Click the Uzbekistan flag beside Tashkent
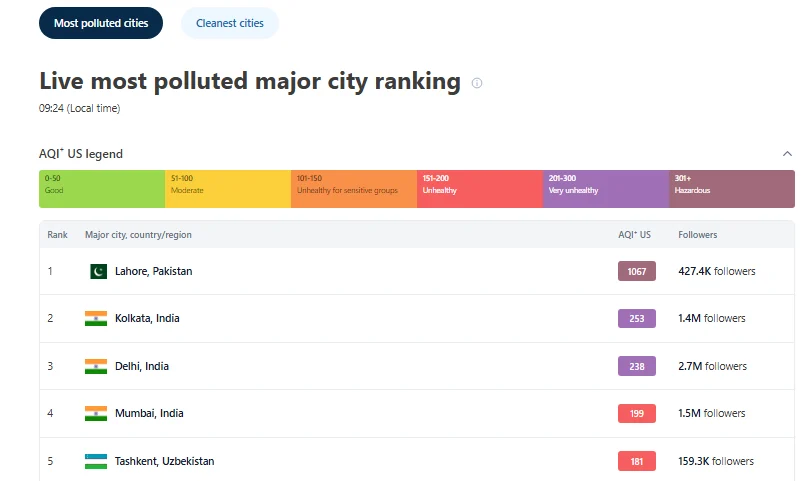Viewport: 808px width, 481px height. point(96,461)
